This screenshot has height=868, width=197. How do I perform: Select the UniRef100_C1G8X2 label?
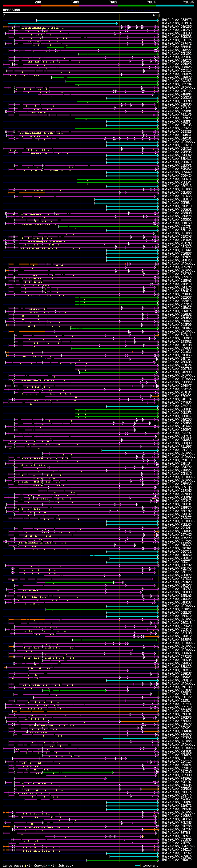point(176,78)
